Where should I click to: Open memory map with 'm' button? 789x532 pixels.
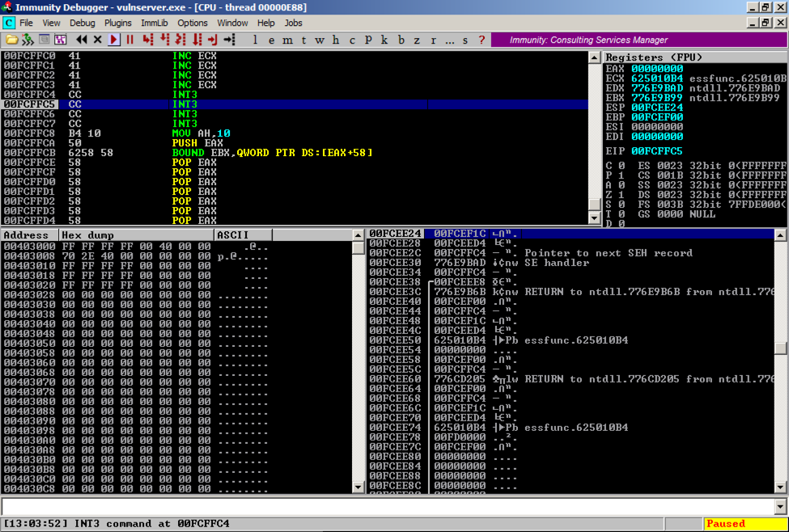click(286, 40)
